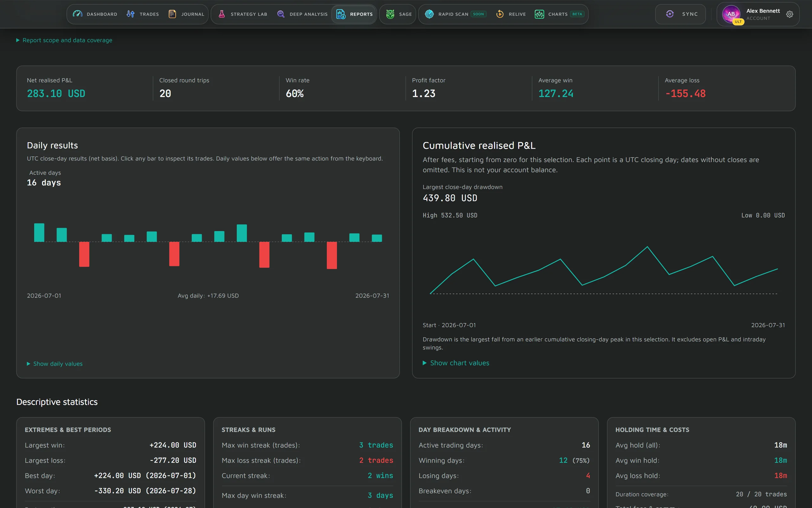Click the Relive replay icon
The height and width of the screenshot is (508, 812).
pos(500,14)
